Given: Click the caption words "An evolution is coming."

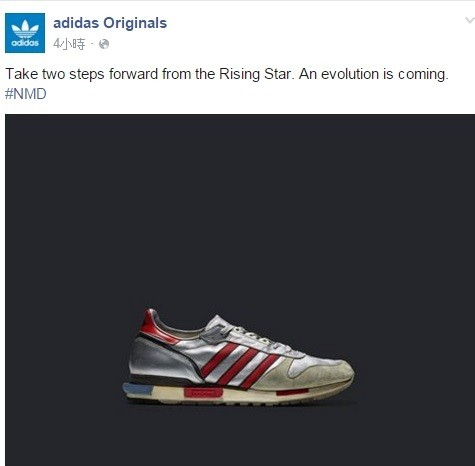Looking at the screenshot, I should (x=374, y=74).
